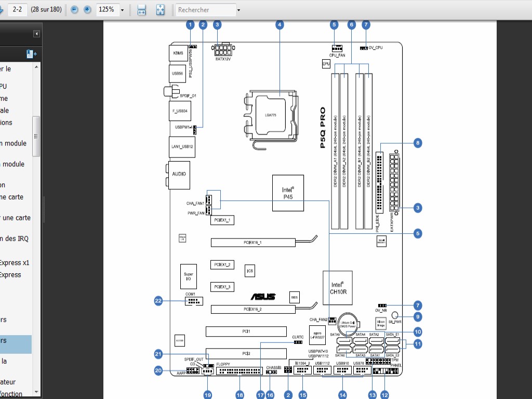
Task: Click the page number field 2-2
Action: pyautogui.click(x=17, y=9)
